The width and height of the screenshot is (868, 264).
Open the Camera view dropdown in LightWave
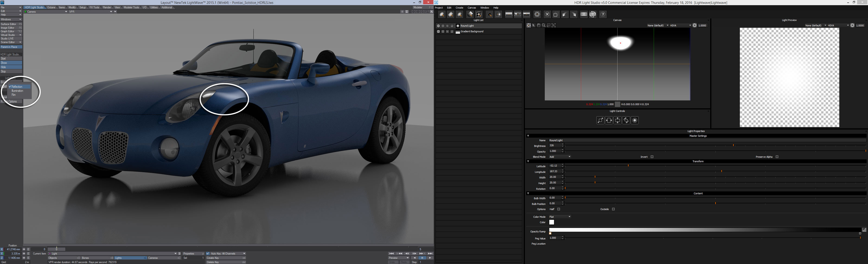46,11
